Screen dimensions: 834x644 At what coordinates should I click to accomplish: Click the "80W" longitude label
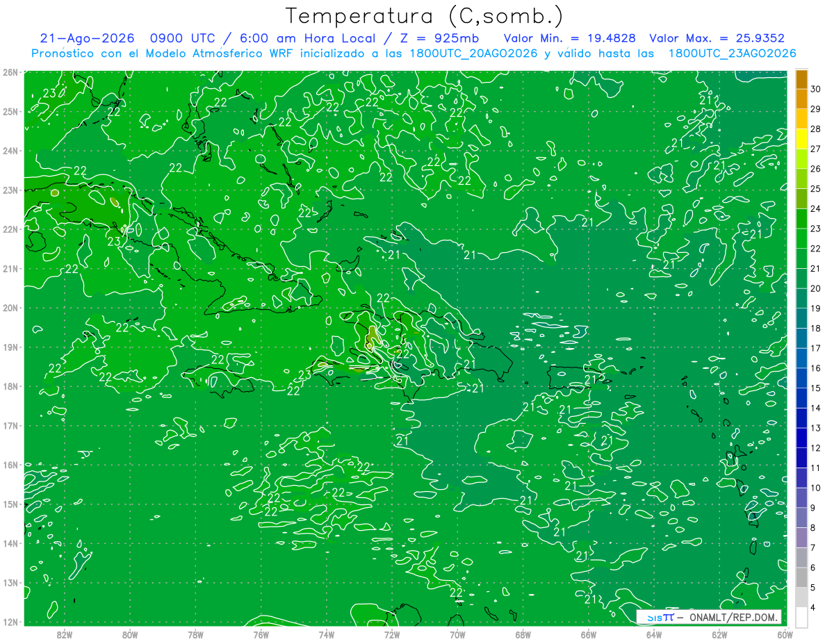(130, 634)
